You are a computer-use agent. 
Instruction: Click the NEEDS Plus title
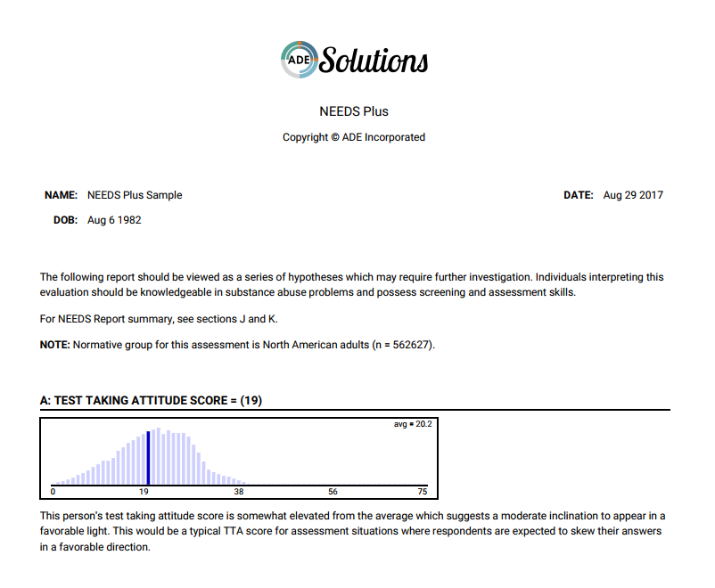(354, 111)
